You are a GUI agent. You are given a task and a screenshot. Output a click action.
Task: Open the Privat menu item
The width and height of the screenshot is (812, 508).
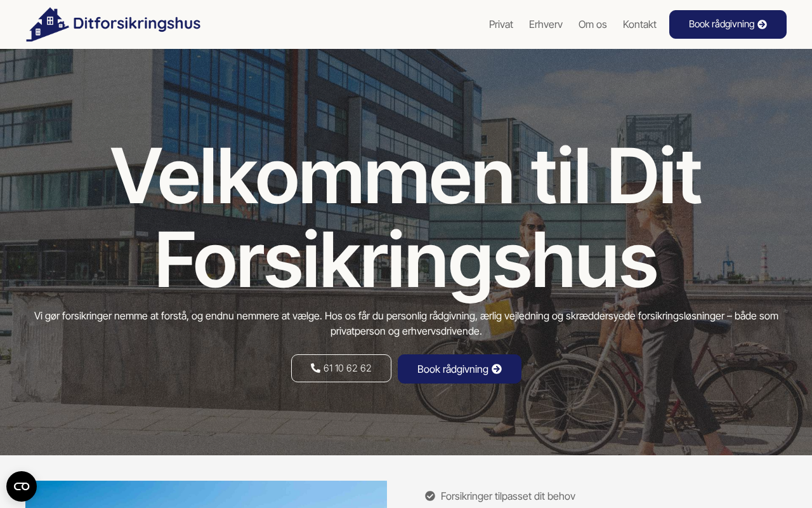tap(501, 24)
